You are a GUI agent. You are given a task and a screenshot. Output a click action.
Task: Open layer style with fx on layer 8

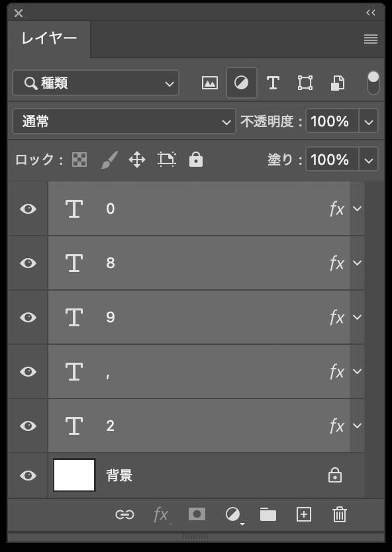pos(338,263)
